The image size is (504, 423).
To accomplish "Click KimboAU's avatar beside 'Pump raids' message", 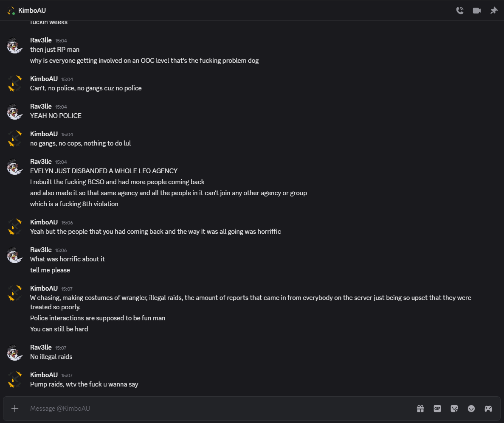I will [15, 380].
